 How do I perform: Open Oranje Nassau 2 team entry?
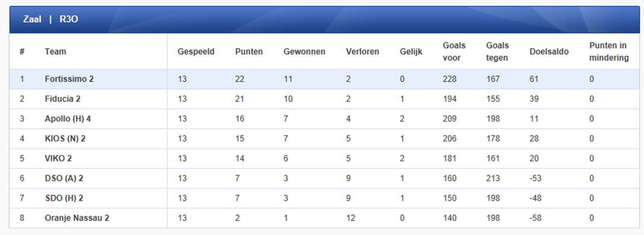[x=77, y=218]
